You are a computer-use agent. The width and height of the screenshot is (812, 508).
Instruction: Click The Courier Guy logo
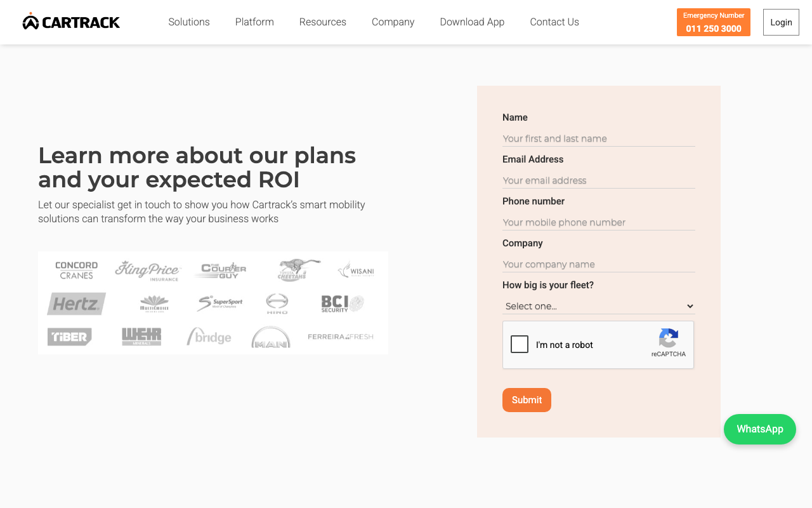click(x=219, y=271)
